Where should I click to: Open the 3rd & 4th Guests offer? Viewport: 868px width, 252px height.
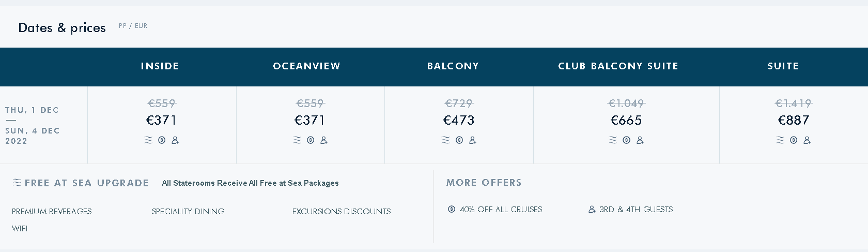click(x=636, y=210)
